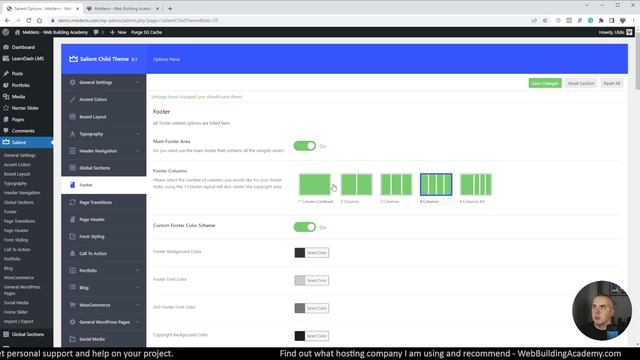Click the Global Sections icon in options panel
Screen dimensions: 640x360
tap(72, 168)
